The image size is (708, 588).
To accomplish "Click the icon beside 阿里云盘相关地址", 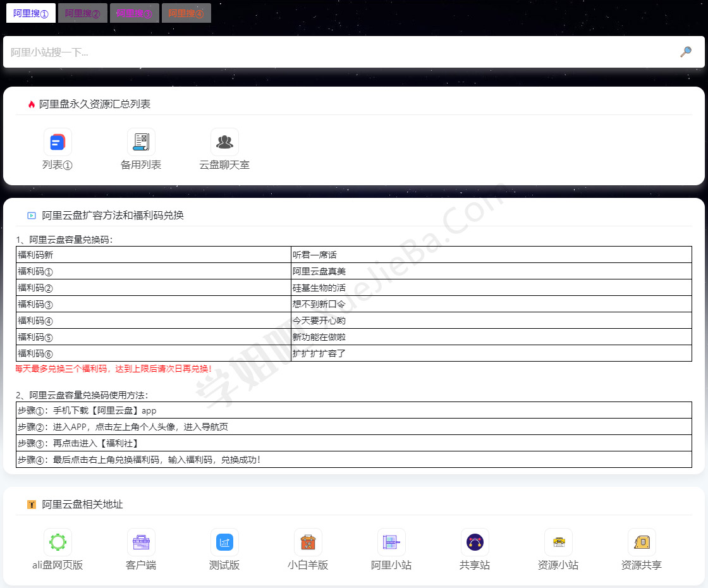I will pyautogui.click(x=32, y=505).
